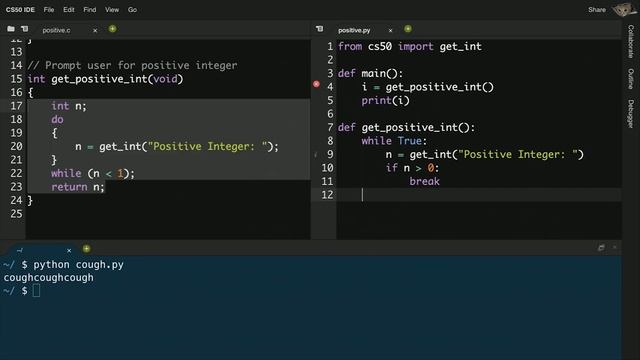640x360 pixels.
Task: Select the terminal tab labeled ~/
Action: [20, 250]
